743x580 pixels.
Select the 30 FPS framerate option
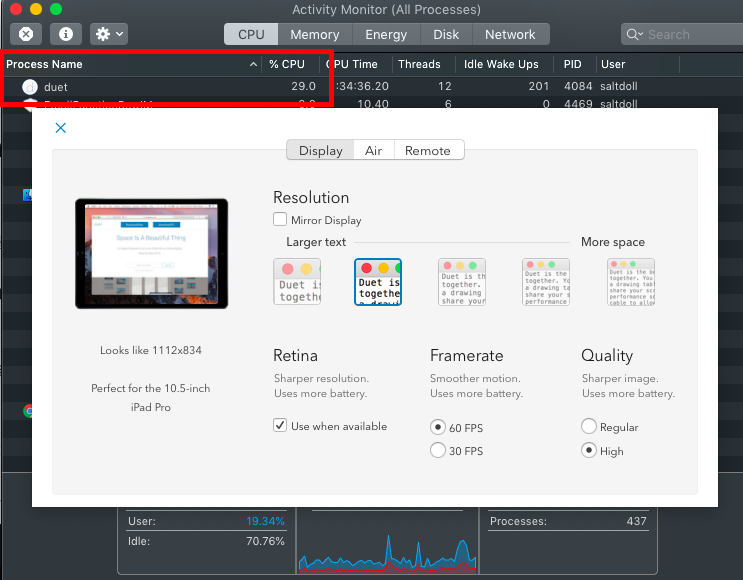click(x=438, y=450)
